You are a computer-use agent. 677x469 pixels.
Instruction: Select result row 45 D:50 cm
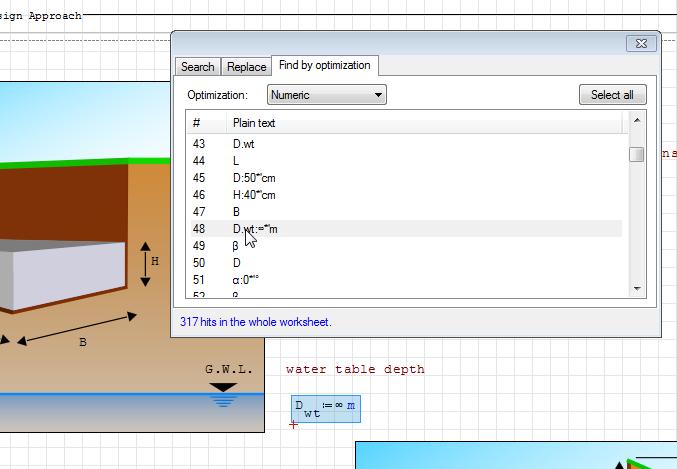(253, 178)
